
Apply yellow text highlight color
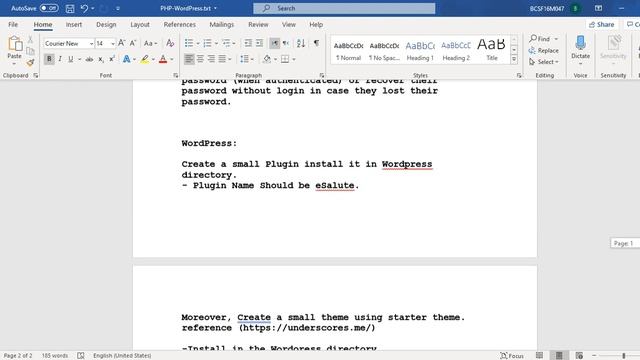point(145,59)
